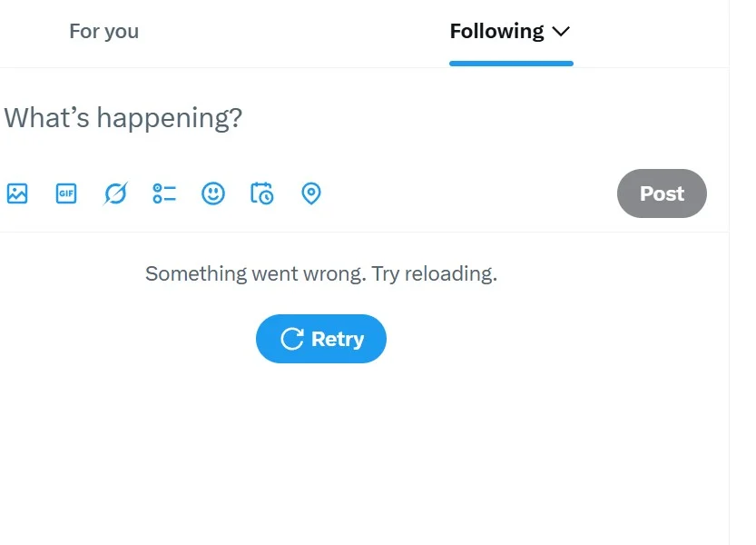This screenshot has width=756, height=545.
Task: Schedule the post with calendar icon
Action: [x=261, y=193]
